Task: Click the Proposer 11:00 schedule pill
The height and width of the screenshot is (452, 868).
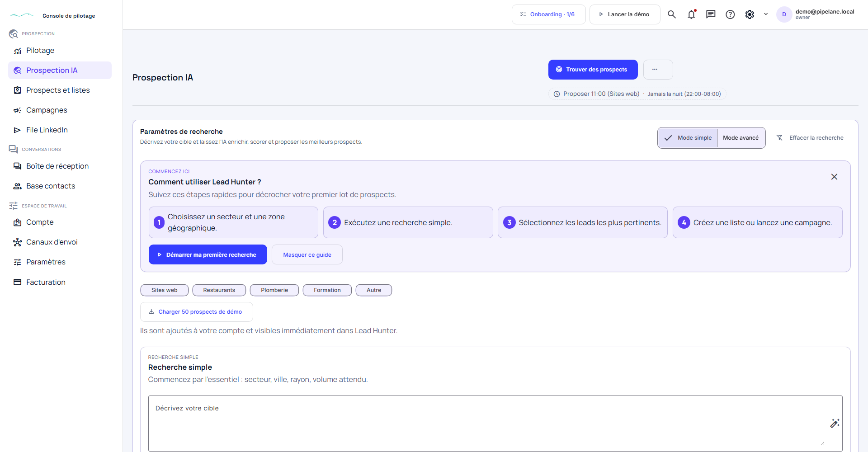Action: tap(637, 94)
